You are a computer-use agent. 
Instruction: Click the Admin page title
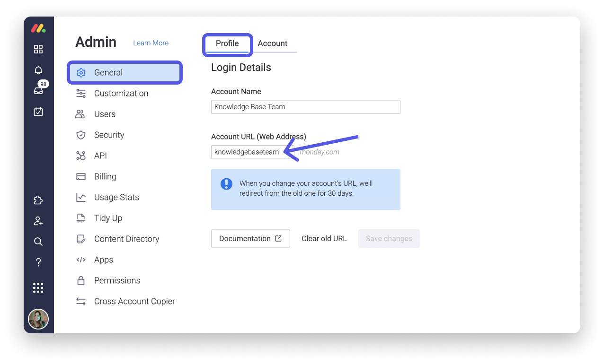pos(96,42)
